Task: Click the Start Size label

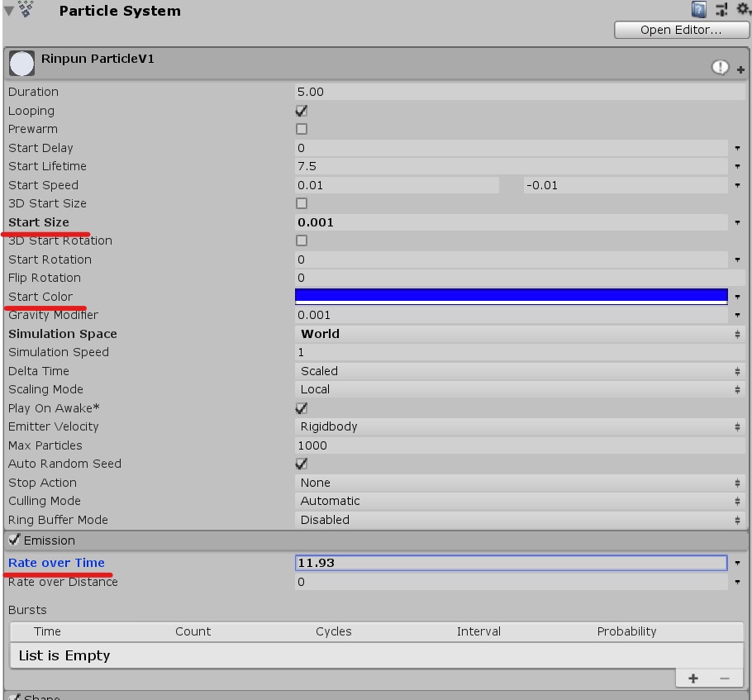Action: click(x=39, y=222)
